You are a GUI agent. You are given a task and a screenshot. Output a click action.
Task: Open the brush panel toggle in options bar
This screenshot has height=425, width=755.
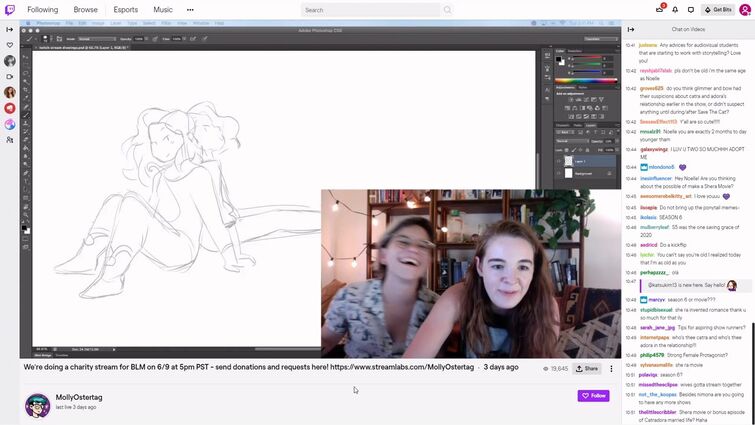59,39
